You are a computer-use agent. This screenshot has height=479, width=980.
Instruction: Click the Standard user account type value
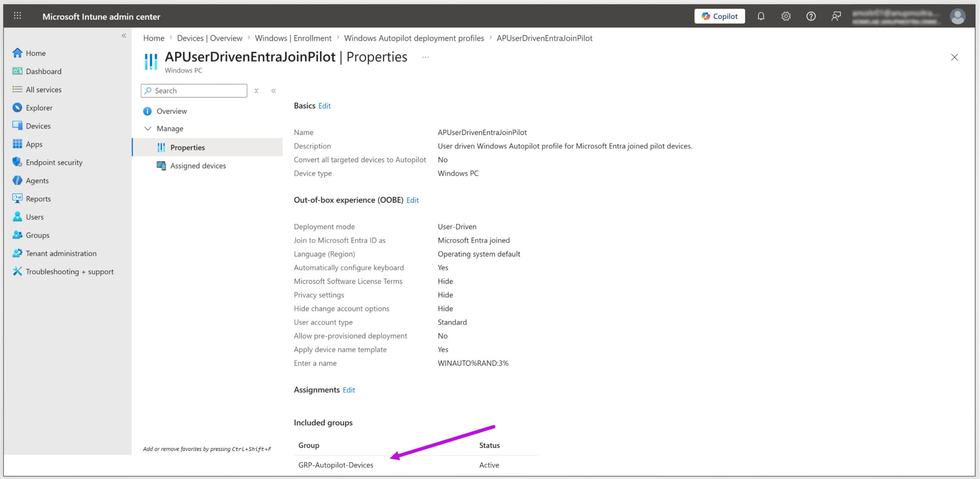tap(452, 322)
